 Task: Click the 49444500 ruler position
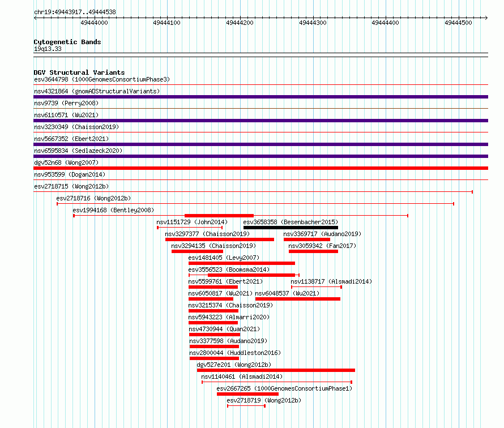458,23
